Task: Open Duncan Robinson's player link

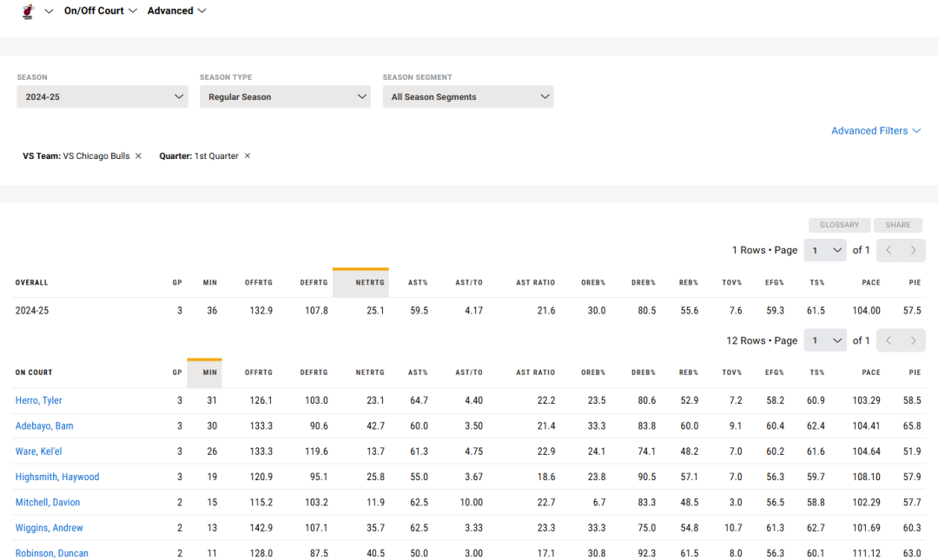Action: point(52,553)
